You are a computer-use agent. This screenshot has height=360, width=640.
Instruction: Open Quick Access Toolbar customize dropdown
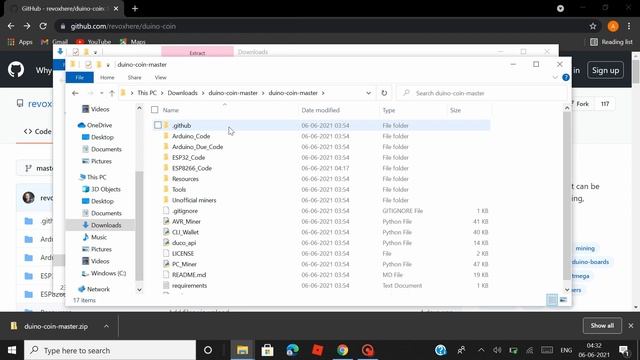(x=108, y=64)
